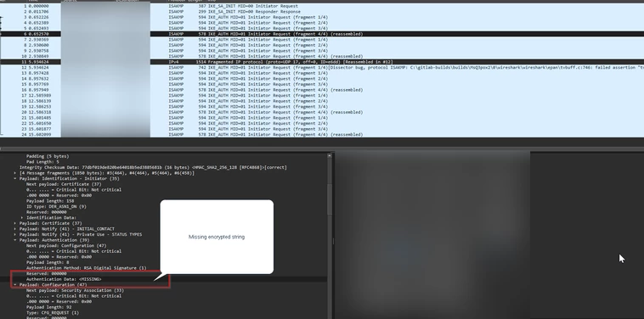The width and height of the screenshot is (644, 319).
Task: Select packet 11 Fragmented IP protocol row
Action: [x=322, y=62]
